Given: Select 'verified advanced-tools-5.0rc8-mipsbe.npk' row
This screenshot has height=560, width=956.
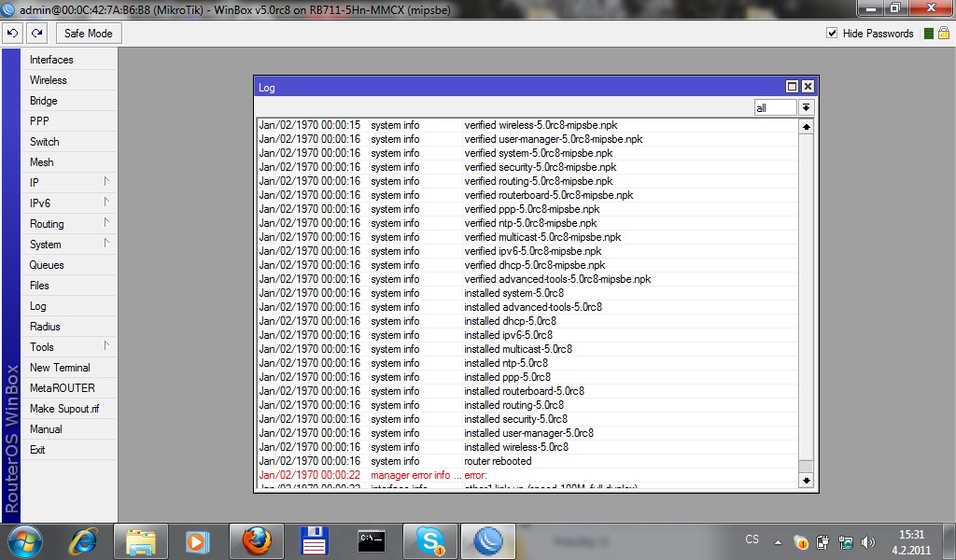Looking at the screenshot, I should [527, 279].
